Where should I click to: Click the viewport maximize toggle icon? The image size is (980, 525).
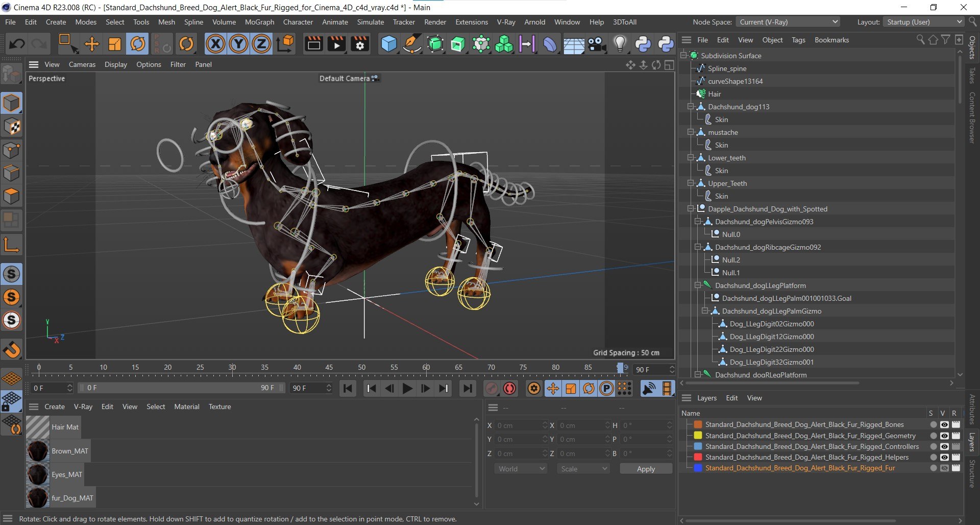(x=669, y=65)
